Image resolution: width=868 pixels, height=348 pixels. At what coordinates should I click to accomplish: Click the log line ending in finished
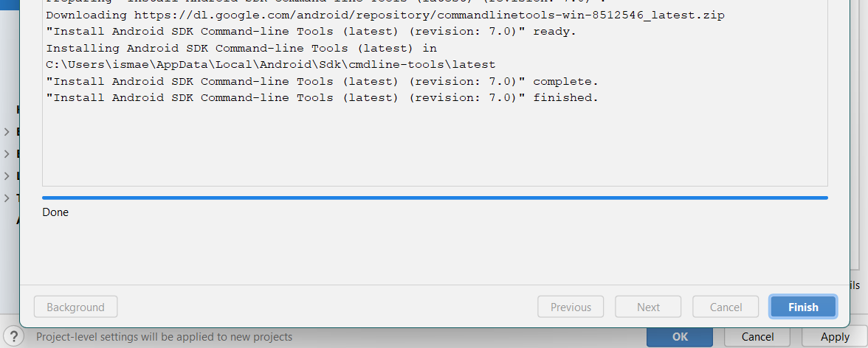coord(322,98)
